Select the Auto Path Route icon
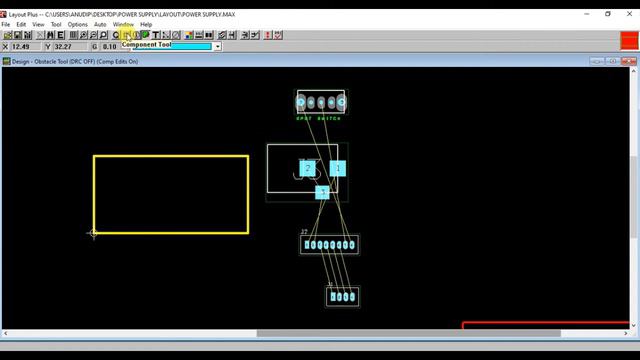This screenshot has height=360, width=640. [x=222, y=36]
